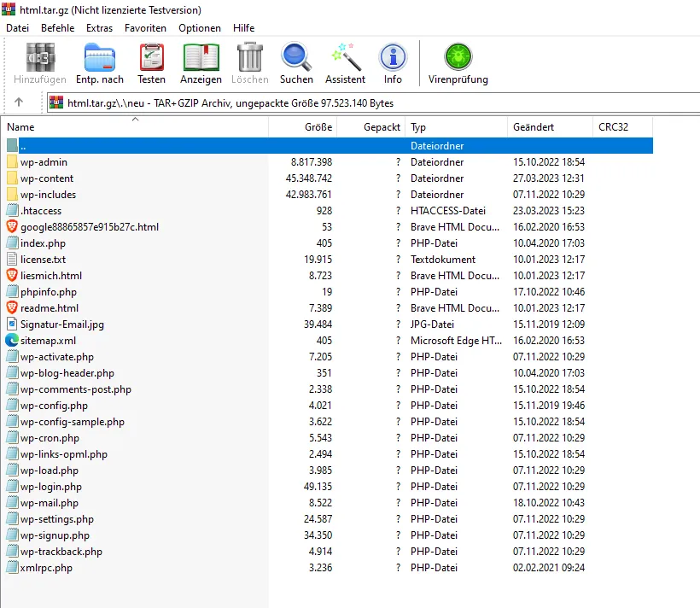The height and width of the screenshot is (608, 700).
Task: Select the wp-links-opml.php file name
Action: click(64, 454)
